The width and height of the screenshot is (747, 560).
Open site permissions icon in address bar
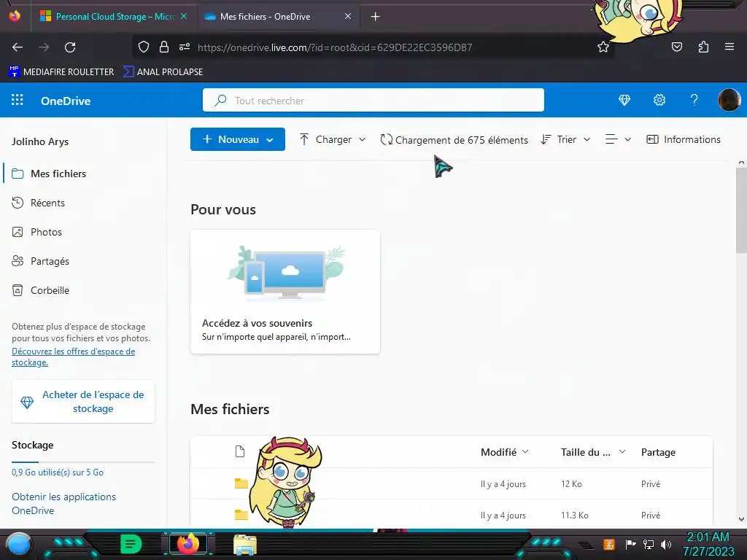tap(185, 47)
